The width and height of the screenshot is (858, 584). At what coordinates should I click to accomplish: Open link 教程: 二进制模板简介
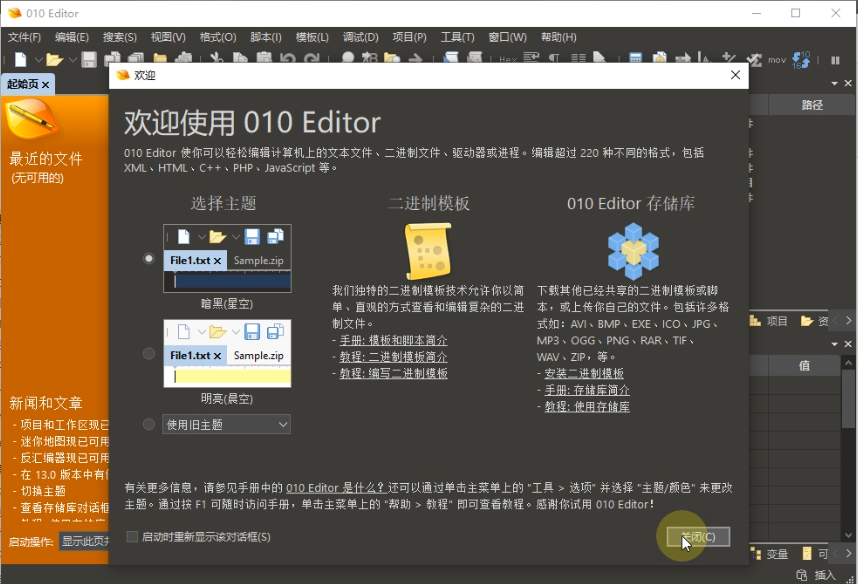coord(393,357)
